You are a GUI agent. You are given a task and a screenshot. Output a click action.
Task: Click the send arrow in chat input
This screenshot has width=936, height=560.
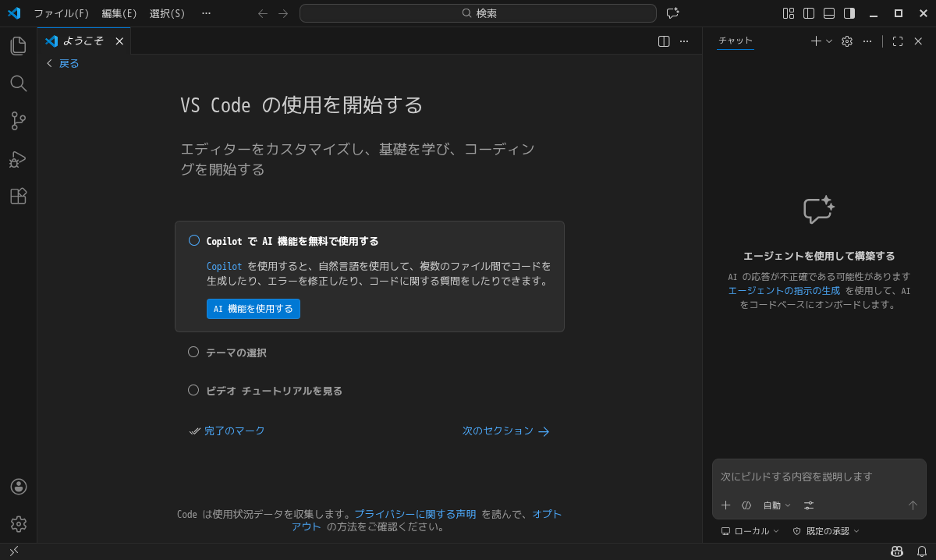click(x=913, y=505)
